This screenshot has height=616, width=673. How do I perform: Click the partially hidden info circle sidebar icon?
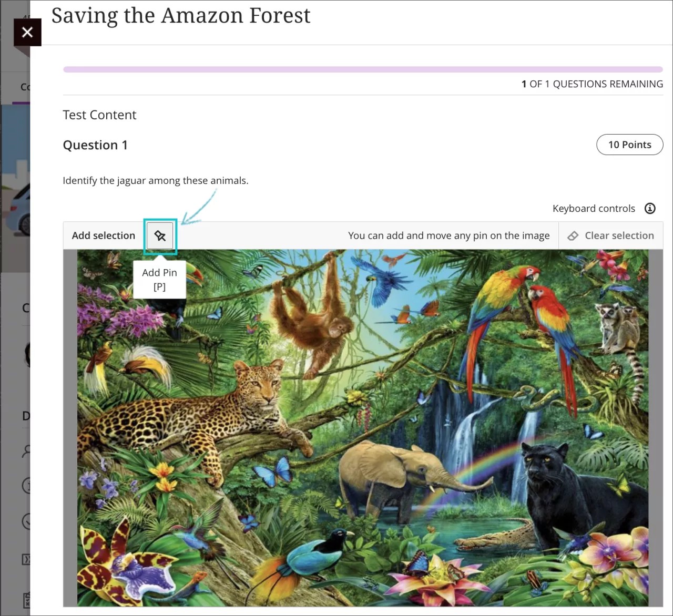27,485
